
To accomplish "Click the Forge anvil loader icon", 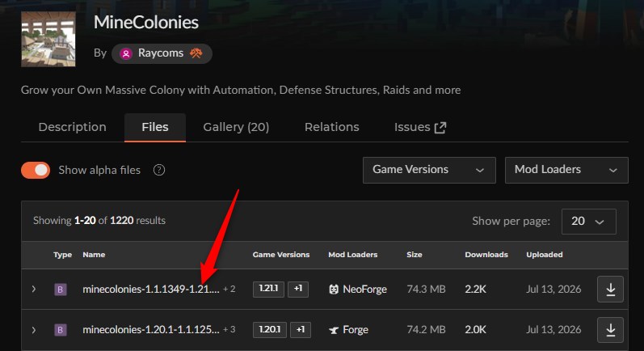I will 334,330.
